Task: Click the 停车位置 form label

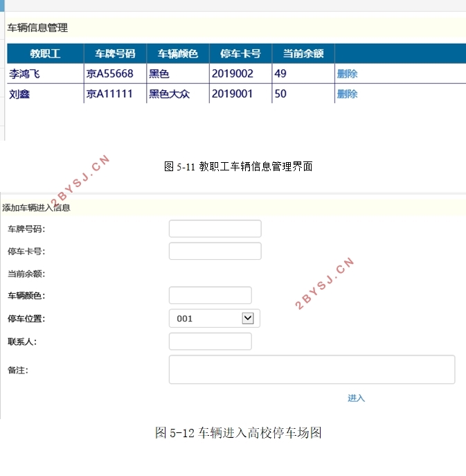Action: pos(26,319)
